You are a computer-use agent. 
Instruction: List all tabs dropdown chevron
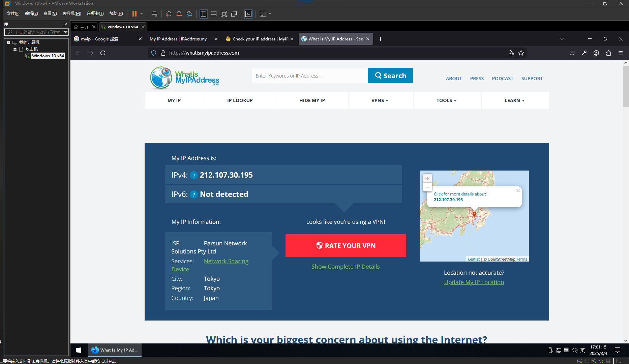pyautogui.click(x=562, y=39)
